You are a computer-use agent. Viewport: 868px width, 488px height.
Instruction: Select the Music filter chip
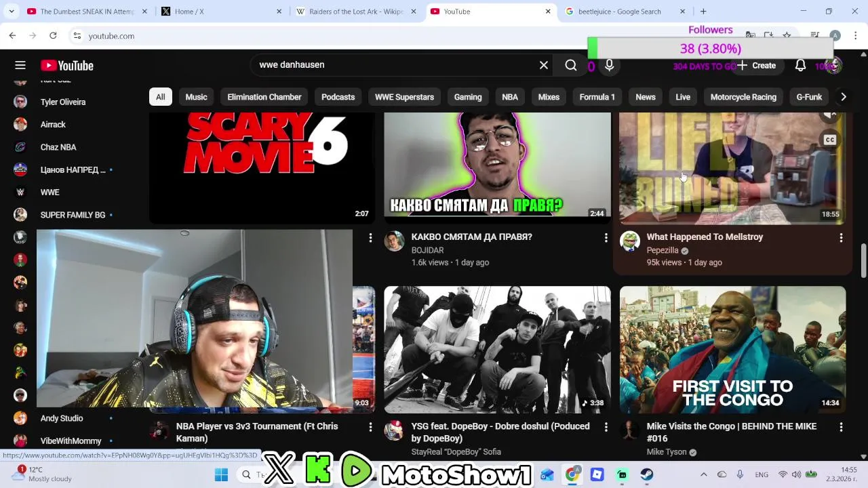(x=196, y=97)
